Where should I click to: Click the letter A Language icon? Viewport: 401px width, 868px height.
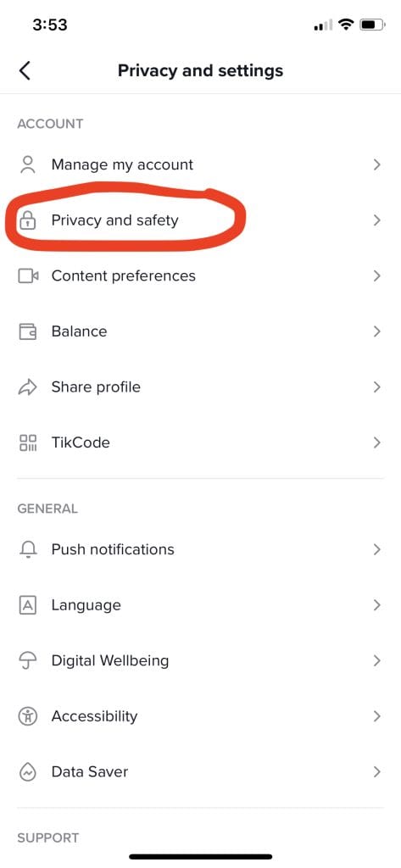point(28,605)
